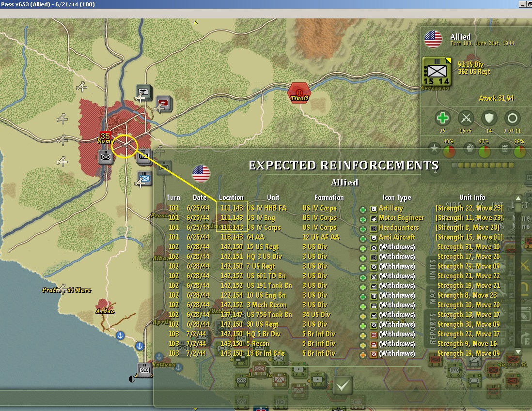Click the crossed swords attack icon
Viewport: 532px width, 411px height.
[x=466, y=118]
